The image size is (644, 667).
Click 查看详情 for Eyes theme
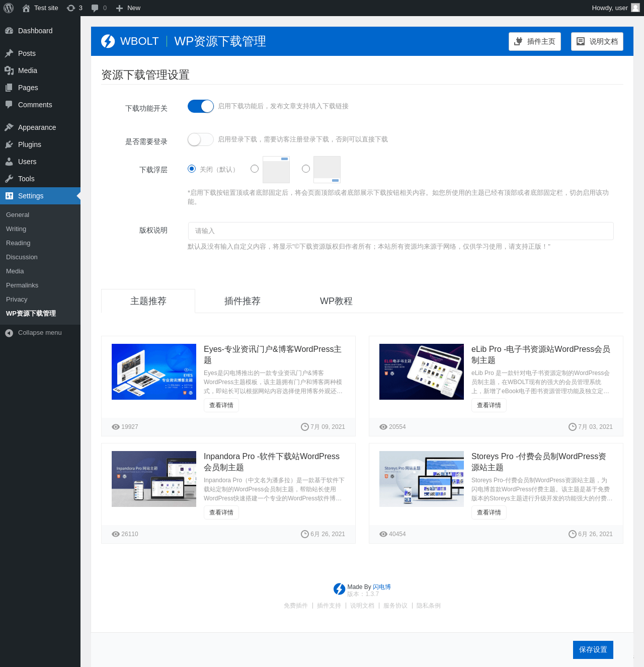[221, 405]
